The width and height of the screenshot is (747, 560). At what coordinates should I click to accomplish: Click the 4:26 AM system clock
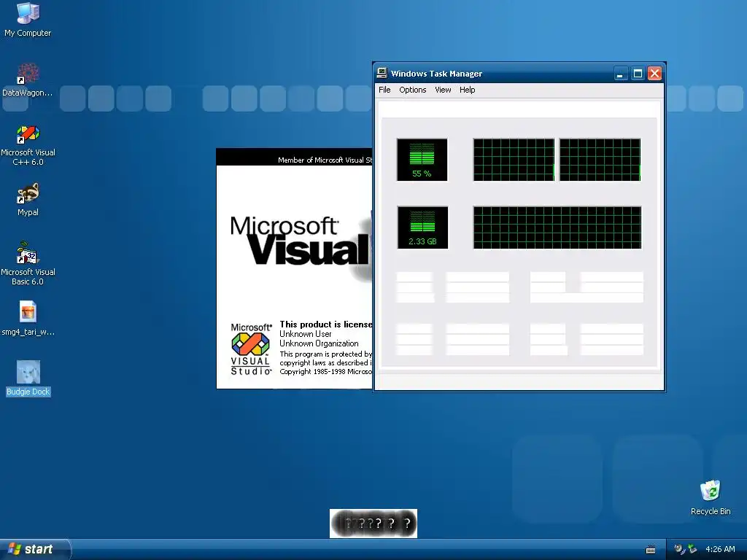720,549
